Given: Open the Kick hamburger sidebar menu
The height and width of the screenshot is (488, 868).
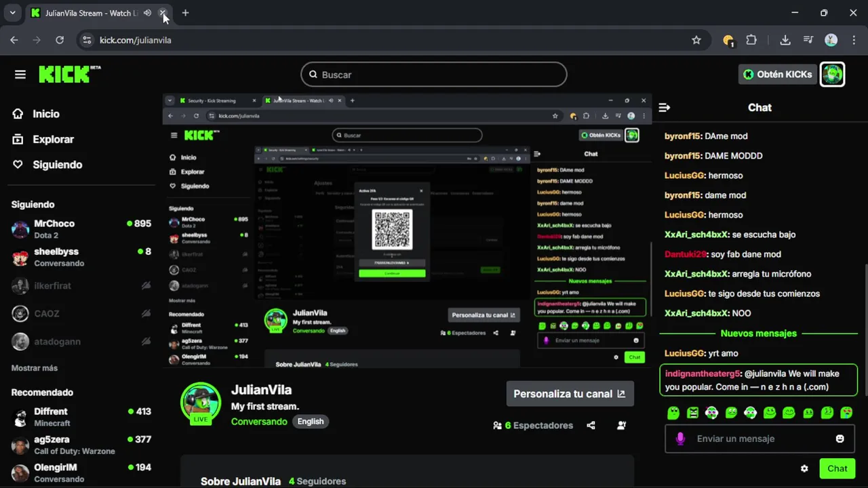Looking at the screenshot, I should click(20, 75).
